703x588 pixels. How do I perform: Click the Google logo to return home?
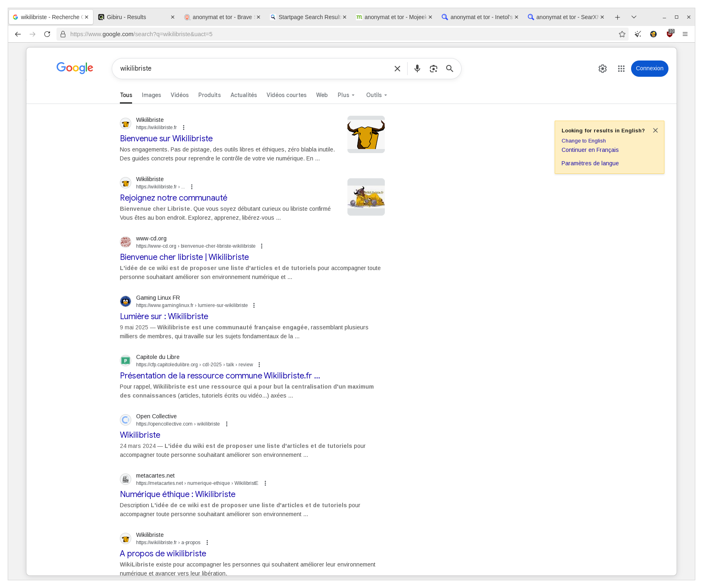pyautogui.click(x=75, y=68)
